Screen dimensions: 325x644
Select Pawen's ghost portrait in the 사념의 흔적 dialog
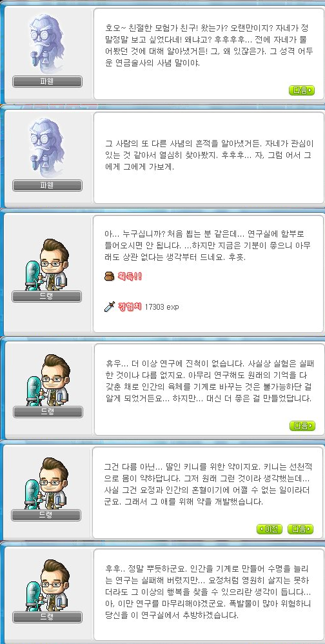(47, 147)
